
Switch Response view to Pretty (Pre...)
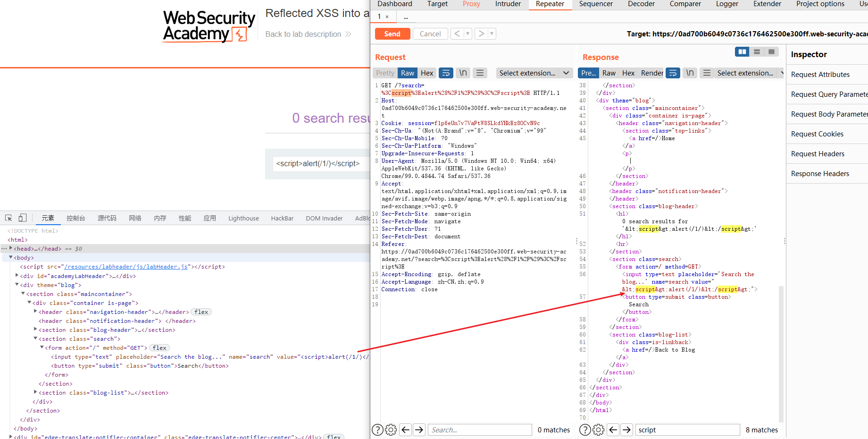point(588,73)
